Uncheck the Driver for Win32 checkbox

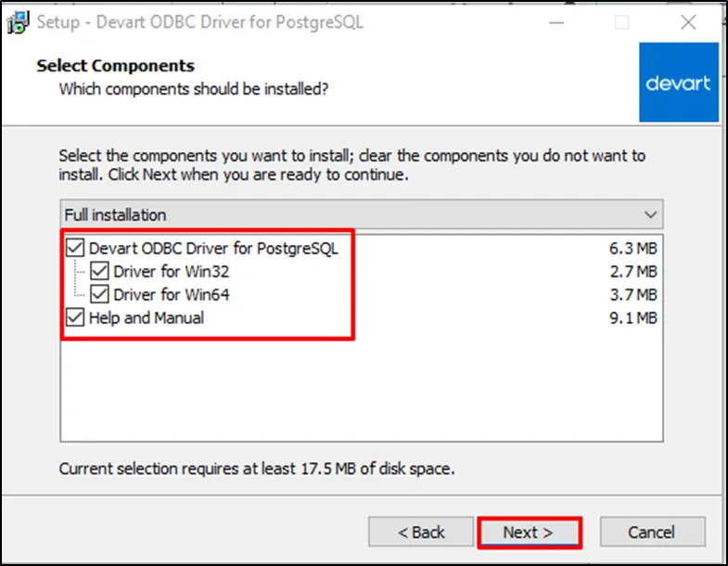(x=100, y=272)
